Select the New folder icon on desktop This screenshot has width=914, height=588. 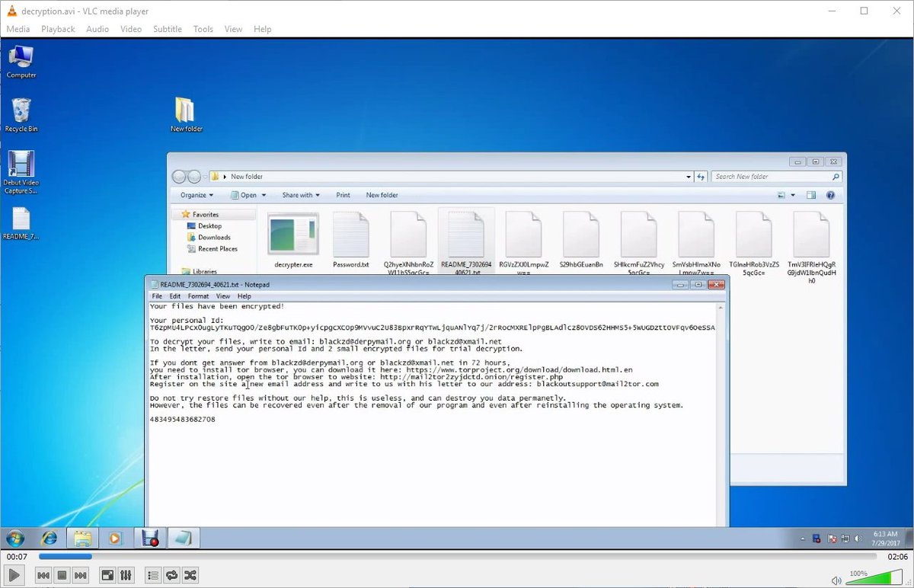(x=186, y=114)
